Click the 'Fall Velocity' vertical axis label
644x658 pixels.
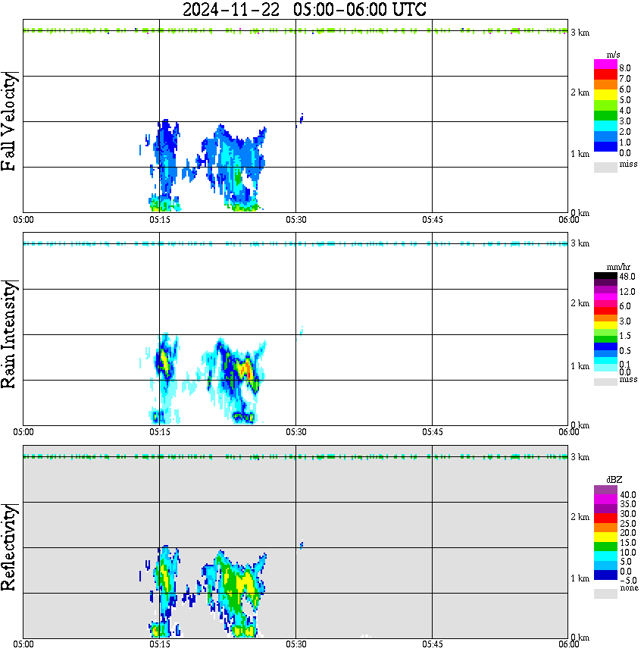pyautogui.click(x=8, y=121)
